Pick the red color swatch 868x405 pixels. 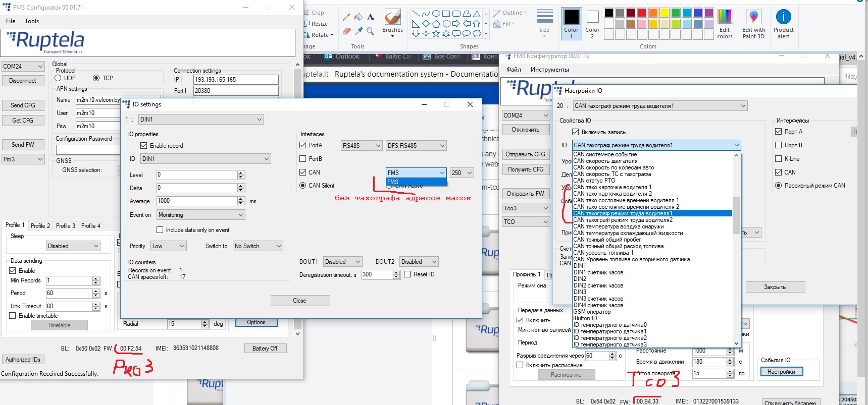tap(642, 13)
